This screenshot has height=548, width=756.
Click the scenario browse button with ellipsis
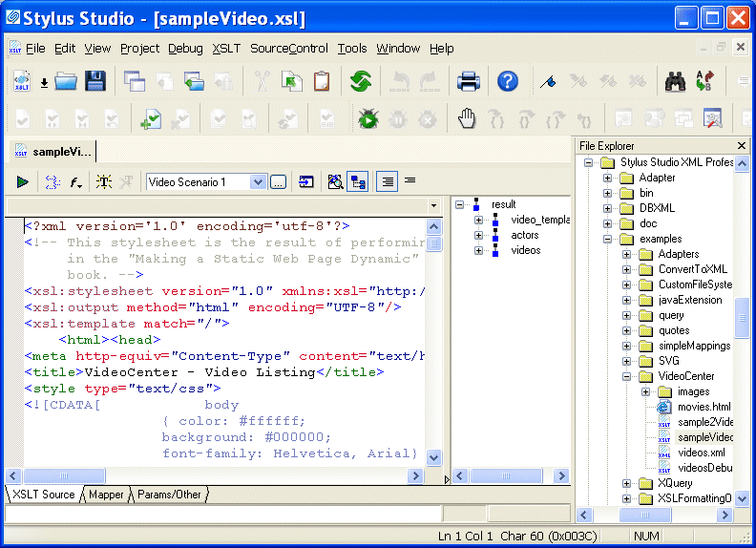[x=278, y=181]
